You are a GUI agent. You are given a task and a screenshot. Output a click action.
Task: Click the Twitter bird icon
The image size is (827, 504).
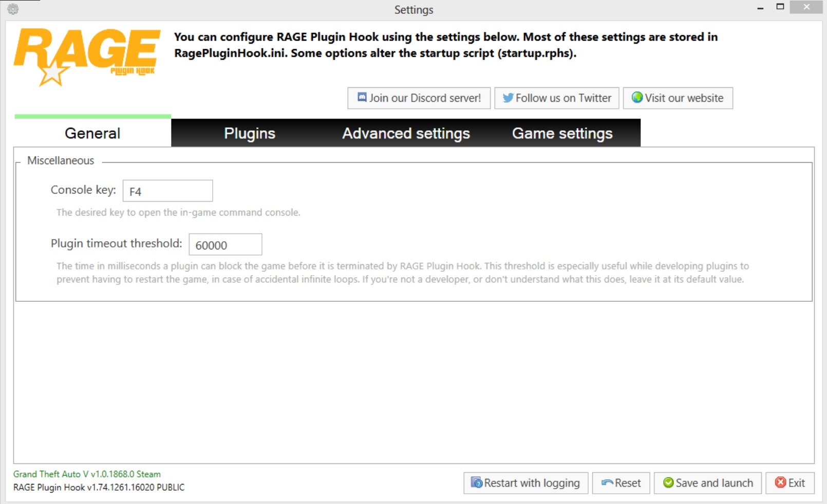tap(508, 98)
